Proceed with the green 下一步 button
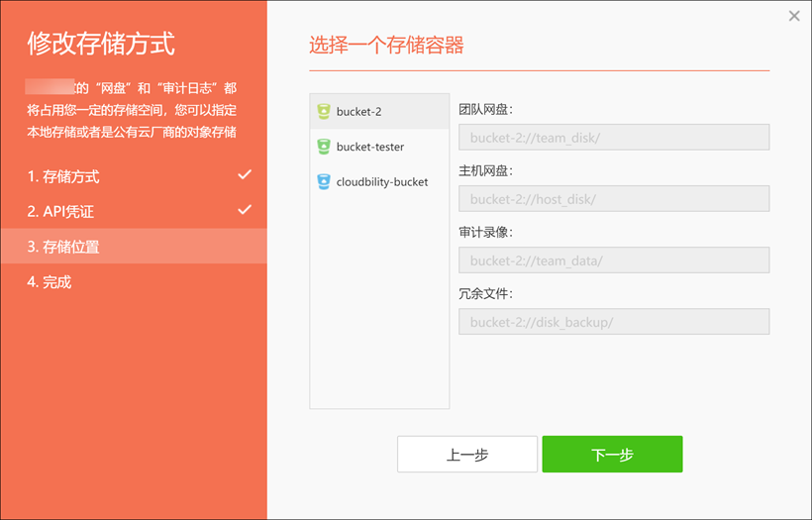Screen dimensions: 812x520 pyautogui.click(x=612, y=455)
